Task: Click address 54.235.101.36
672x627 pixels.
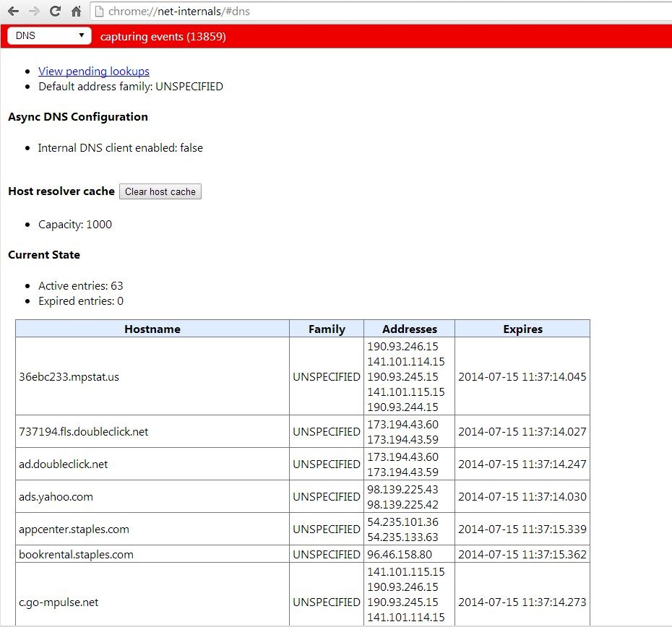Action: click(x=402, y=522)
